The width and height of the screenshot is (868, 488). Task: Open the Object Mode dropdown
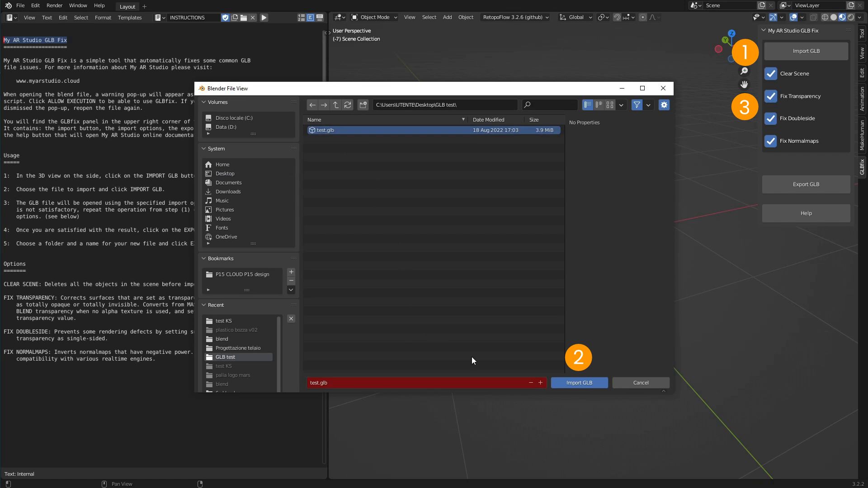tap(374, 17)
